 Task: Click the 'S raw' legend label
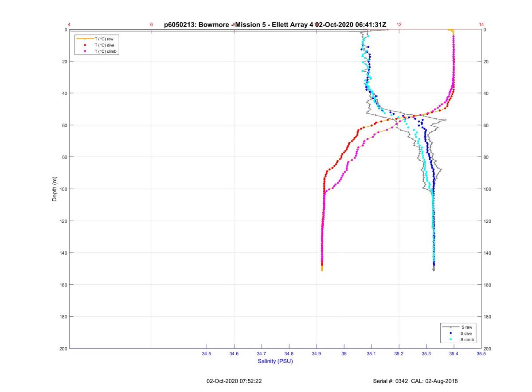click(x=466, y=327)
